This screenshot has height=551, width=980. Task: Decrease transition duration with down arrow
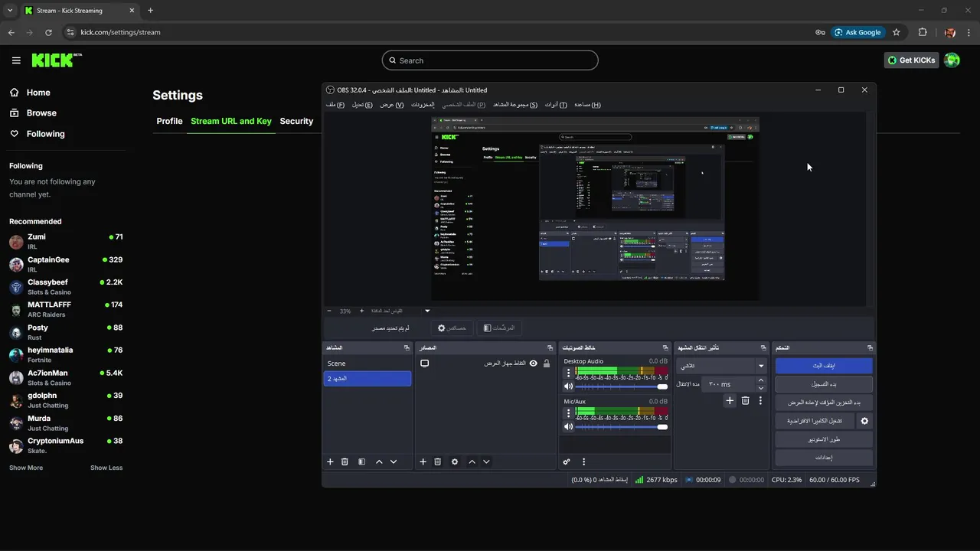click(761, 387)
